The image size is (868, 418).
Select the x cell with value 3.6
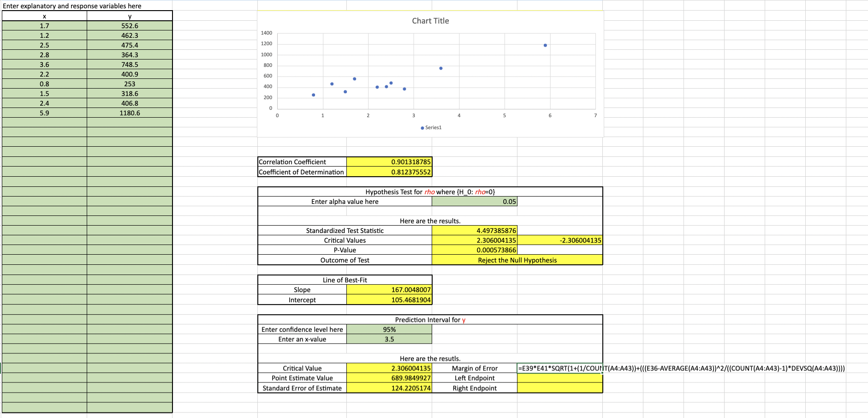tap(44, 65)
